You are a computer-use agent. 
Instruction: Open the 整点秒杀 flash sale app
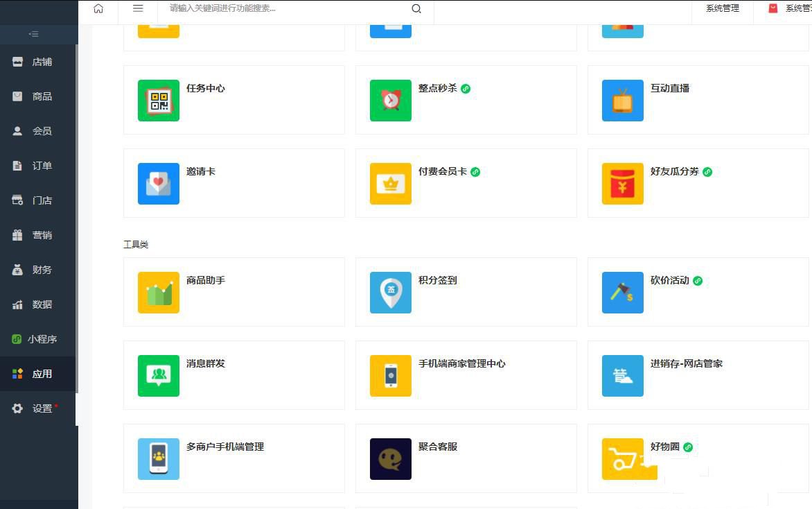[437, 89]
